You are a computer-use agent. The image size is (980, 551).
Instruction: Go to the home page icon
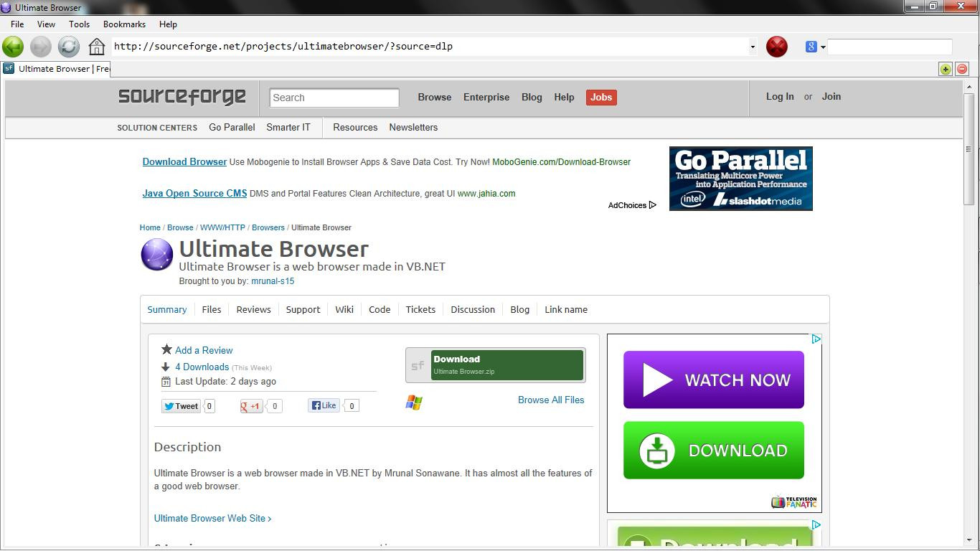(x=97, y=47)
